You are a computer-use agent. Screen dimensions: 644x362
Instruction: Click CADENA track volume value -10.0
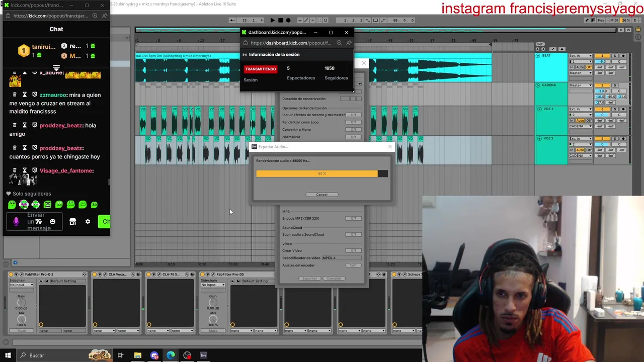coord(602,91)
